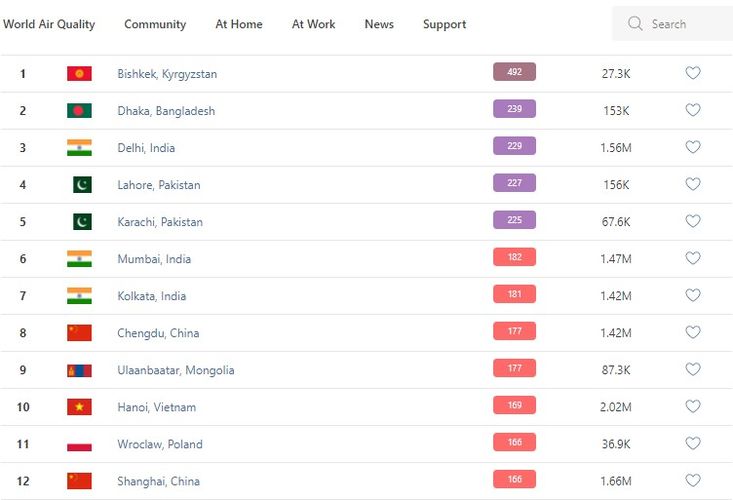Click the 182 AQI badge for Mumbai
733x500 pixels.
coord(514,257)
